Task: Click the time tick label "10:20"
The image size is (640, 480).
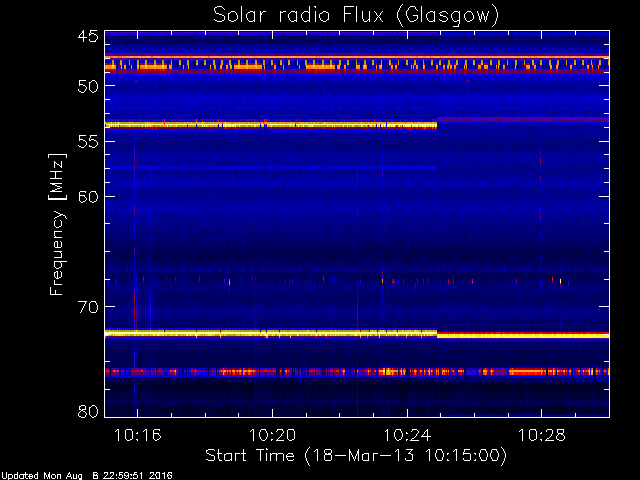Action: click(272, 435)
